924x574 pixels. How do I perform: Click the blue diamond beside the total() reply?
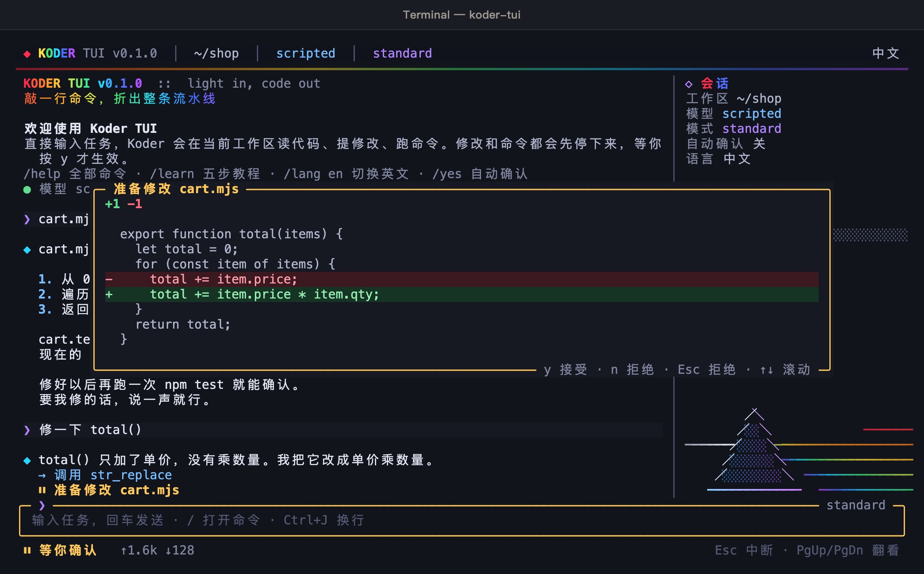(27, 461)
